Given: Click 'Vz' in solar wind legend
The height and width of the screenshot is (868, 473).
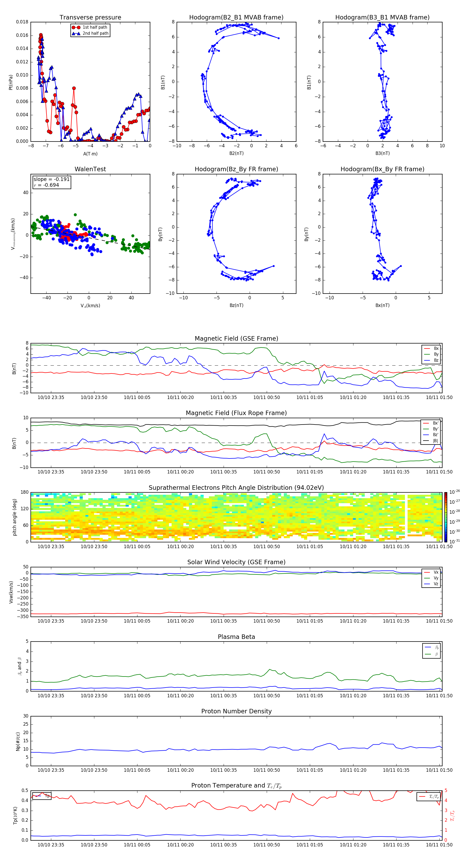Looking at the screenshot, I should 436,584.
